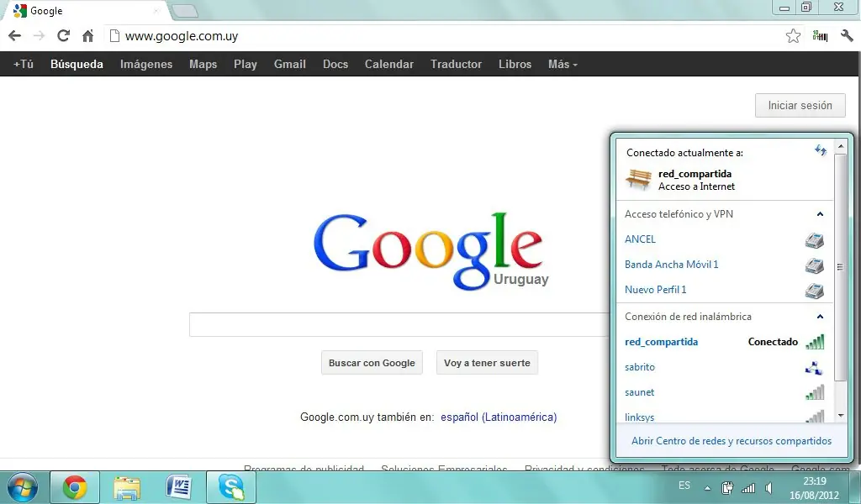
Task: Collapse the Acceso telefónico y VPN section
Action: (x=820, y=214)
